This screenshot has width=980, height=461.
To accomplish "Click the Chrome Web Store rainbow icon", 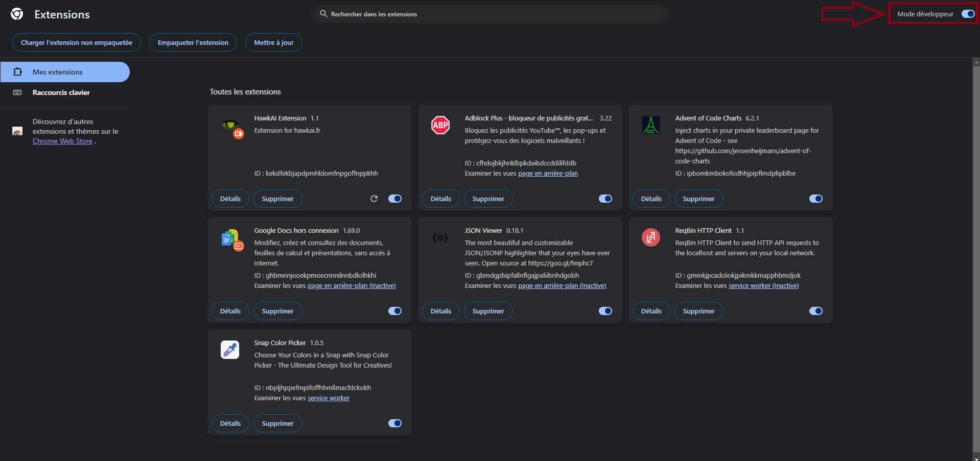I will tap(17, 131).
